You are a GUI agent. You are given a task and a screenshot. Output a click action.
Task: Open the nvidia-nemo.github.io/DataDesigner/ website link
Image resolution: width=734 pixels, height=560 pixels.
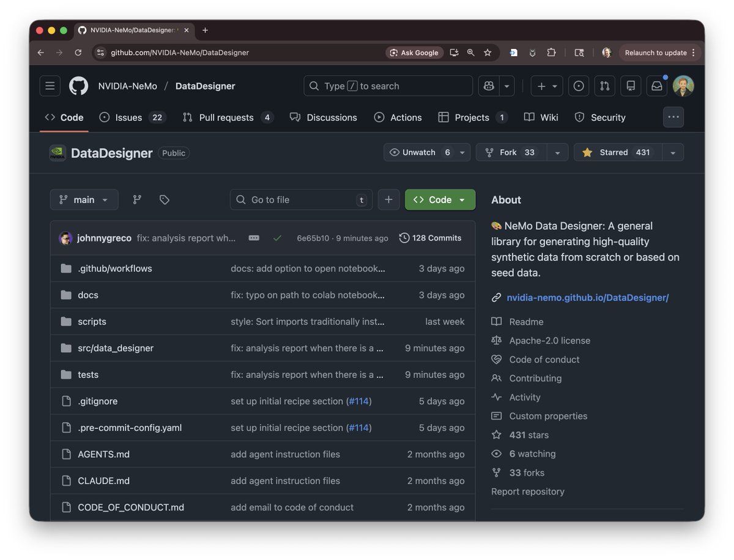coord(587,298)
